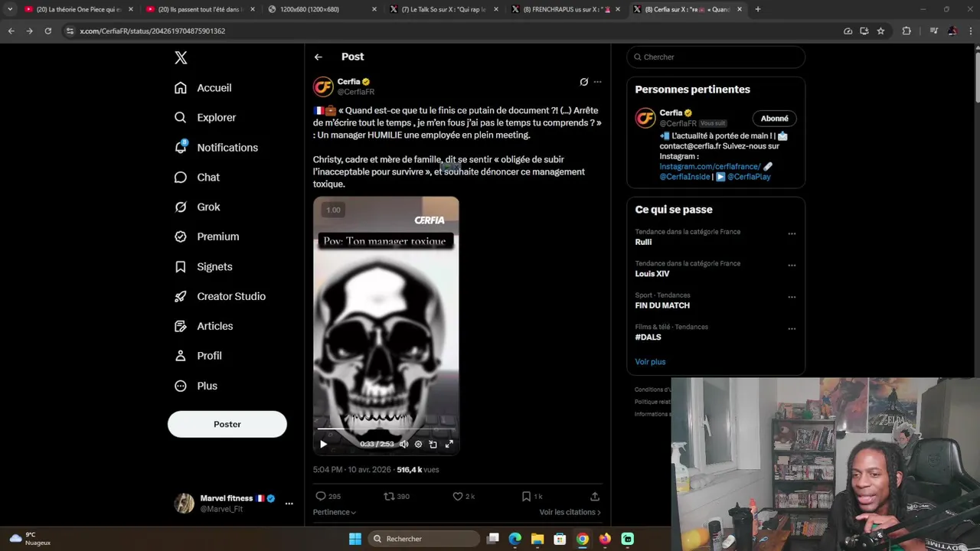Open the browser extensions icon

click(x=906, y=31)
